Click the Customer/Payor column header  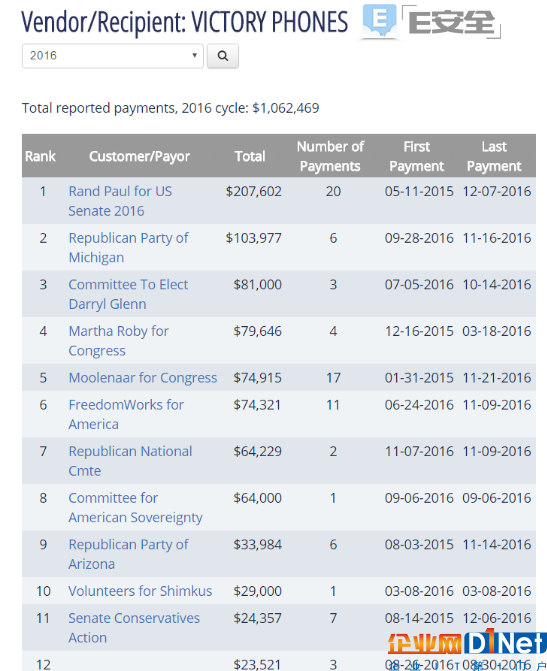pos(140,157)
